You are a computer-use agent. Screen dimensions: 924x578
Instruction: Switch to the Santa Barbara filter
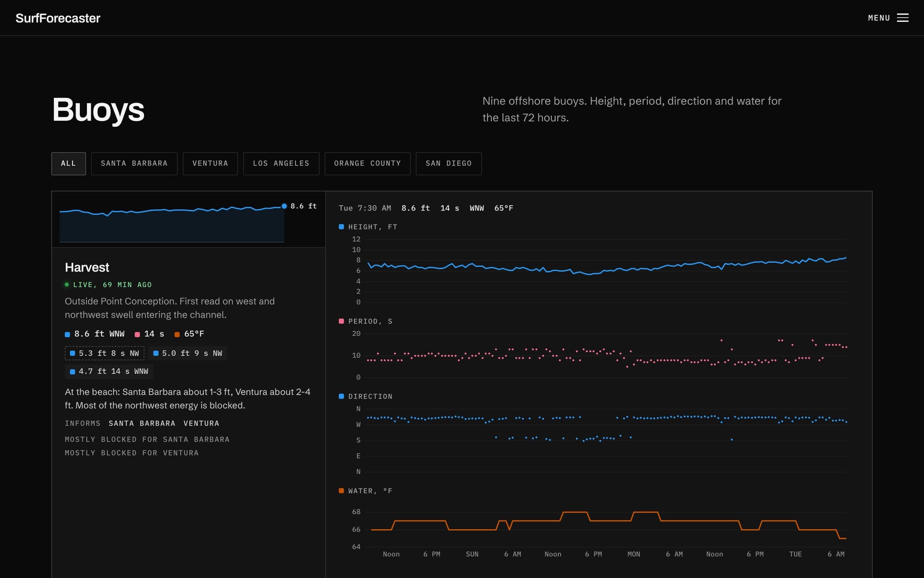pyautogui.click(x=134, y=164)
